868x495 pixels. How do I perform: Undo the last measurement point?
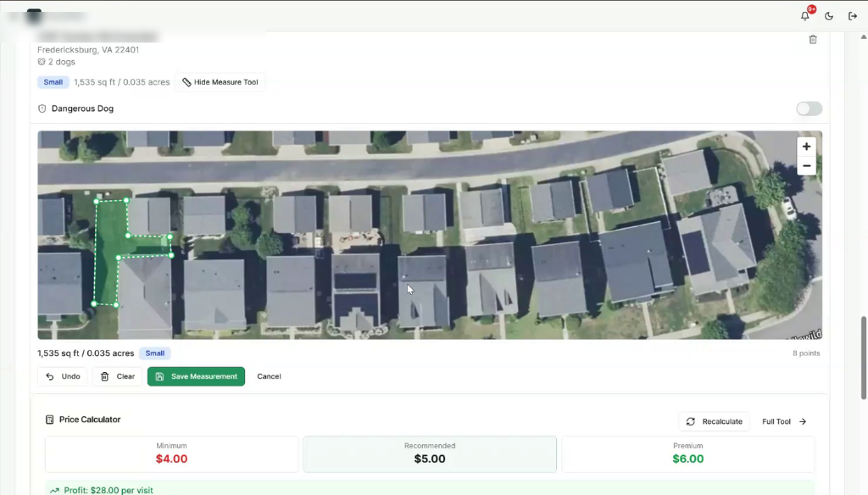pos(63,376)
